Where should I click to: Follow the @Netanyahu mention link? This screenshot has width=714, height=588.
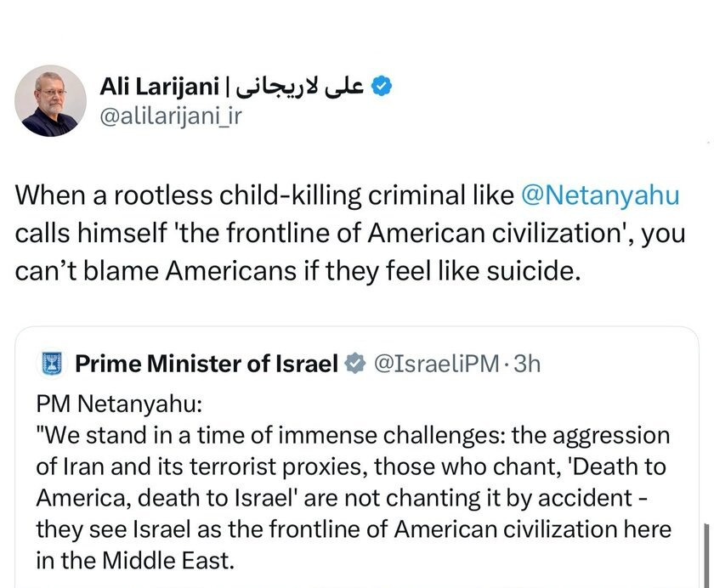pos(600,196)
